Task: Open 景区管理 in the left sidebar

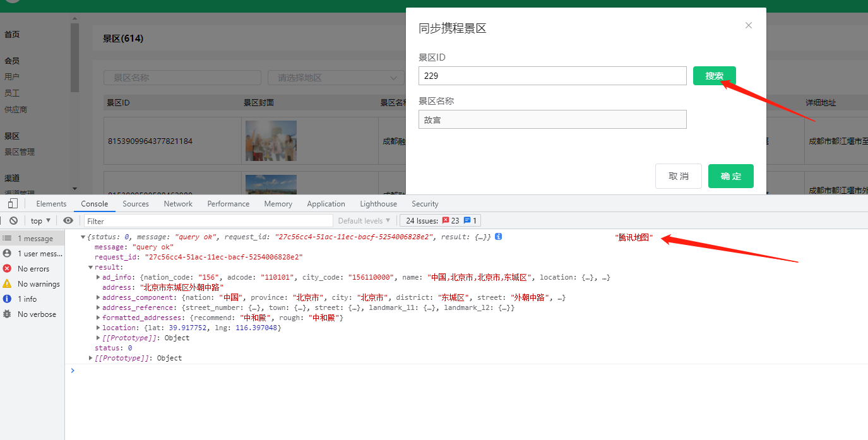Action: (x=20, y=152)
